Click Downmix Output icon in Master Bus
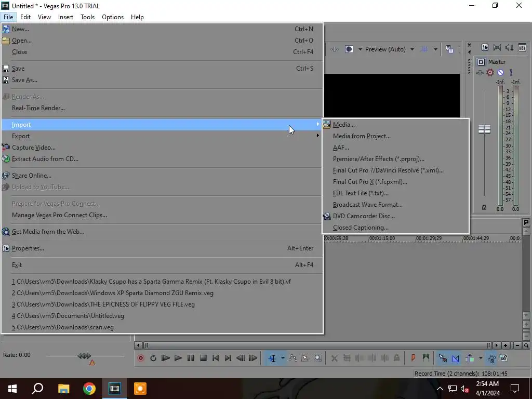 coord(497,47)
